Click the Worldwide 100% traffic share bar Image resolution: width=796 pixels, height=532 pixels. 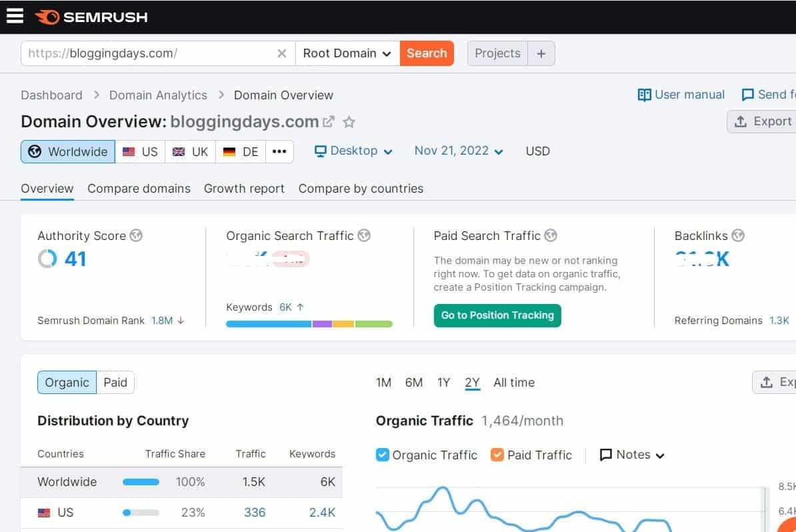click(141, 482)
